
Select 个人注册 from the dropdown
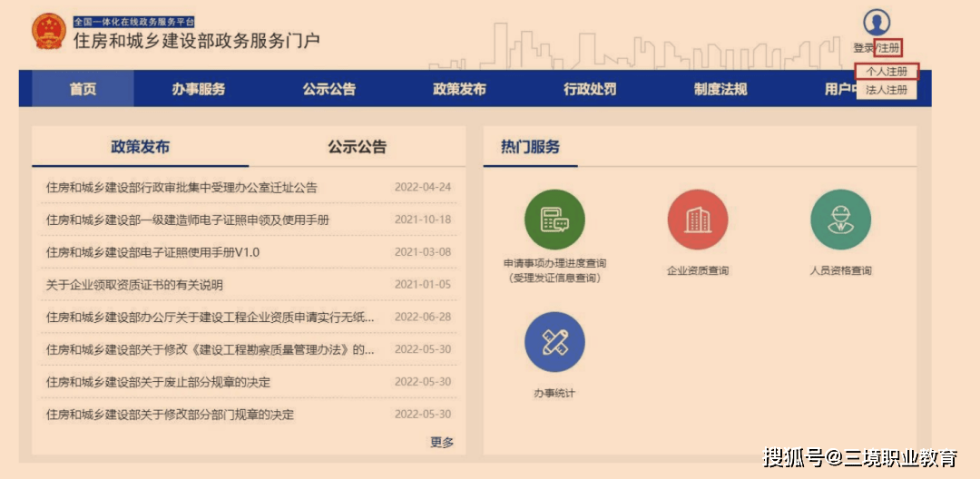pos(887,71)
